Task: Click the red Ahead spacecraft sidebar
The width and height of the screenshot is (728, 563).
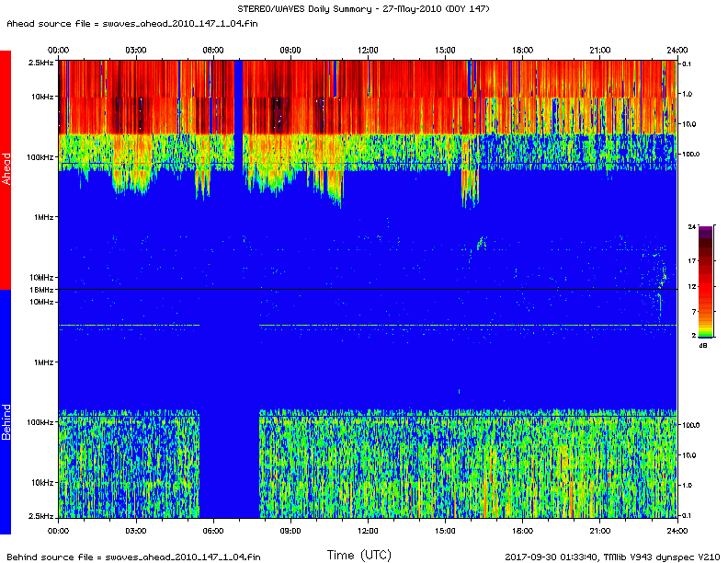Action: pyautogui.click(x=6, y=169)
